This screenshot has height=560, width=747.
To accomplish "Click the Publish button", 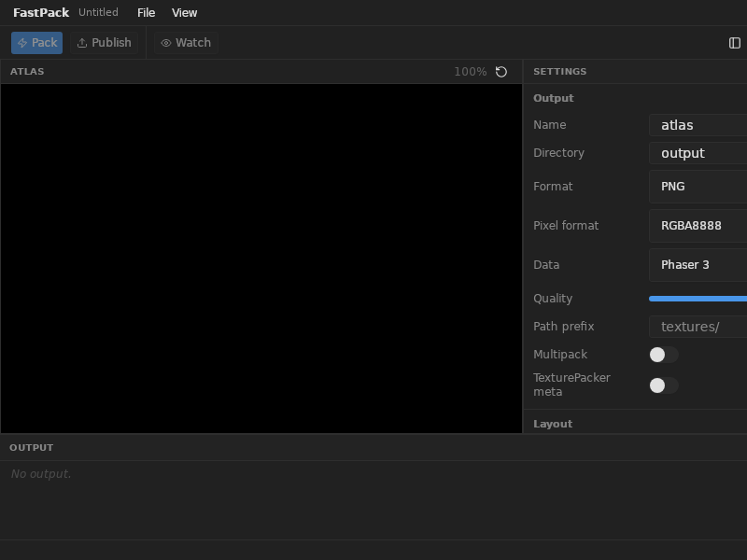I will (x=104, y=43).
